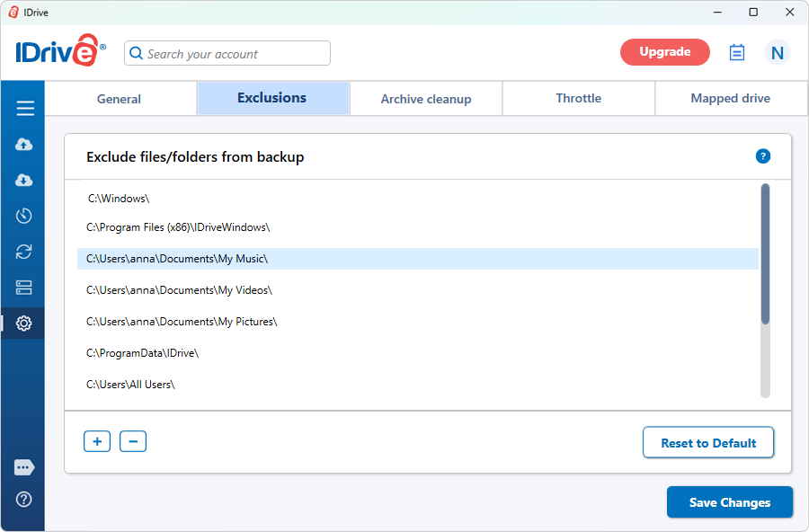The image size is (809, 532).
Task: Click the plus button to add exclusion
Action: (x=97, y=441)
